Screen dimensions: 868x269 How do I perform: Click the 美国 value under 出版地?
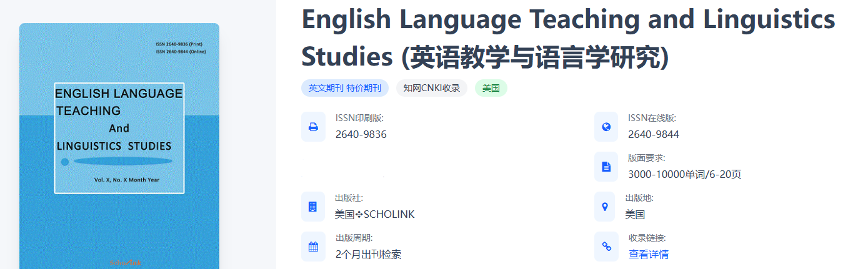[635, 214]
